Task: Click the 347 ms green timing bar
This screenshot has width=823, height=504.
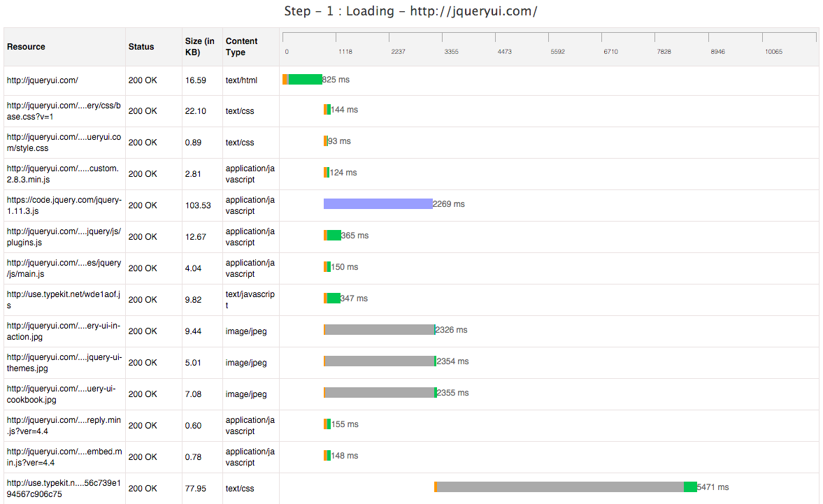Action: [x=331, y=298]
